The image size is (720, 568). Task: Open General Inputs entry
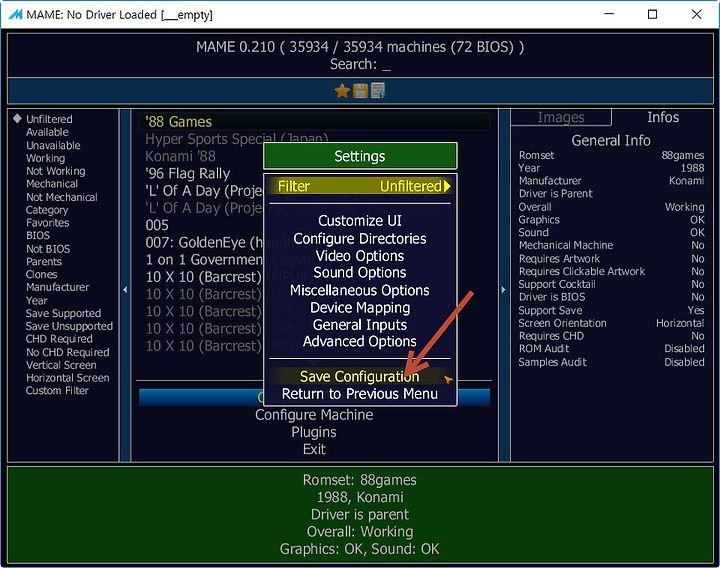tap(360, 325)
